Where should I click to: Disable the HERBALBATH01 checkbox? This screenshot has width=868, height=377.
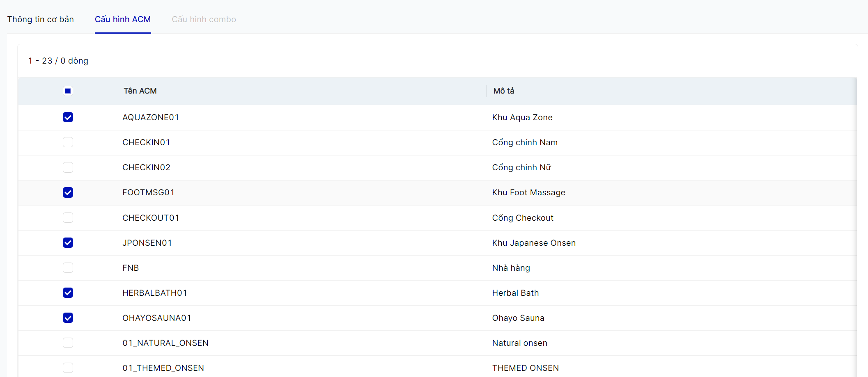pyautogui.click(x=68, y=293)
